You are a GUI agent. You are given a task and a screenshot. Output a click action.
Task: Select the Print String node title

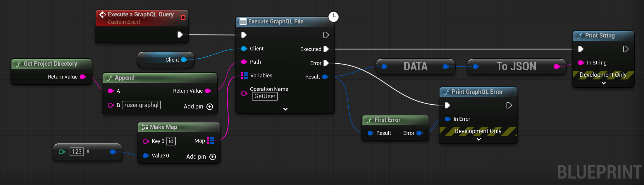[x=600, y=35]
